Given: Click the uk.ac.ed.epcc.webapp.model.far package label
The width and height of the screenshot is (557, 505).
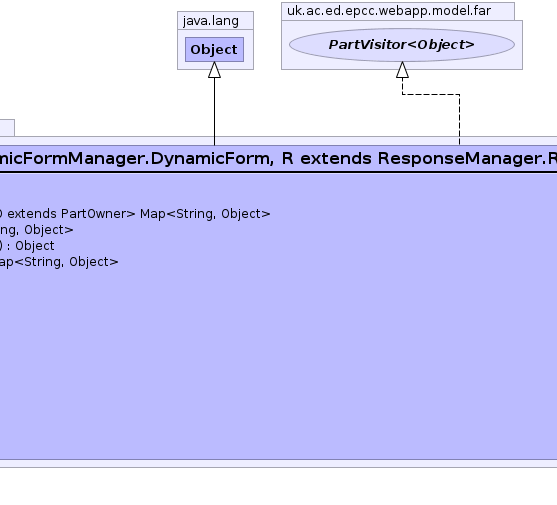Looking at the screenshot, I should click(389, 11).
